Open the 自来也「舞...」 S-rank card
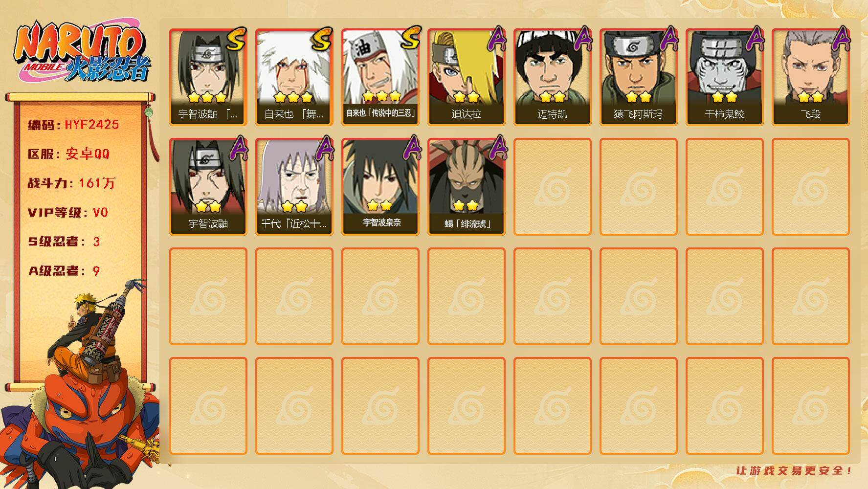This screenshot has width=868, height=489. pyautogui.click(x=294, y=77)
